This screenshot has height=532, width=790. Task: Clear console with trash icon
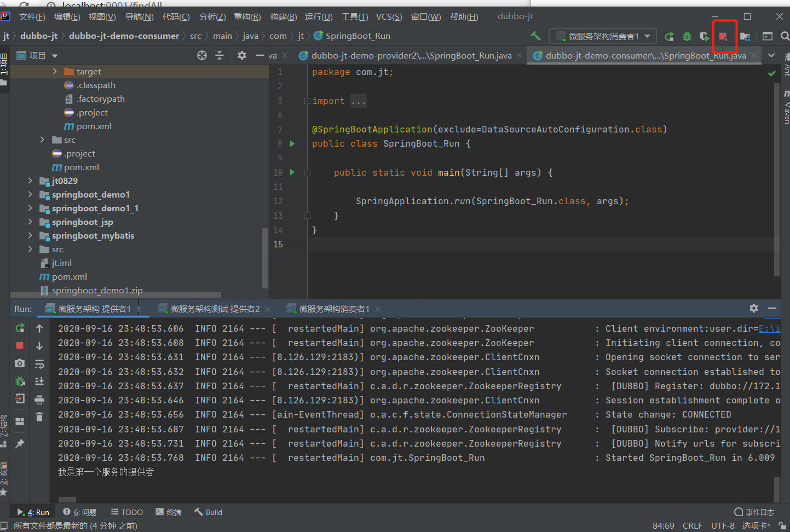pos(39,417)
